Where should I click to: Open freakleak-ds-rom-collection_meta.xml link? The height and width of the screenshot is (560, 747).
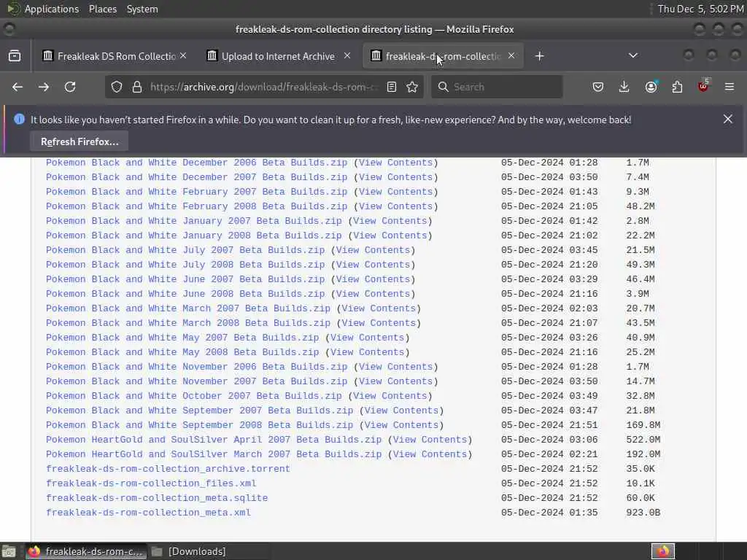(148, 513)
